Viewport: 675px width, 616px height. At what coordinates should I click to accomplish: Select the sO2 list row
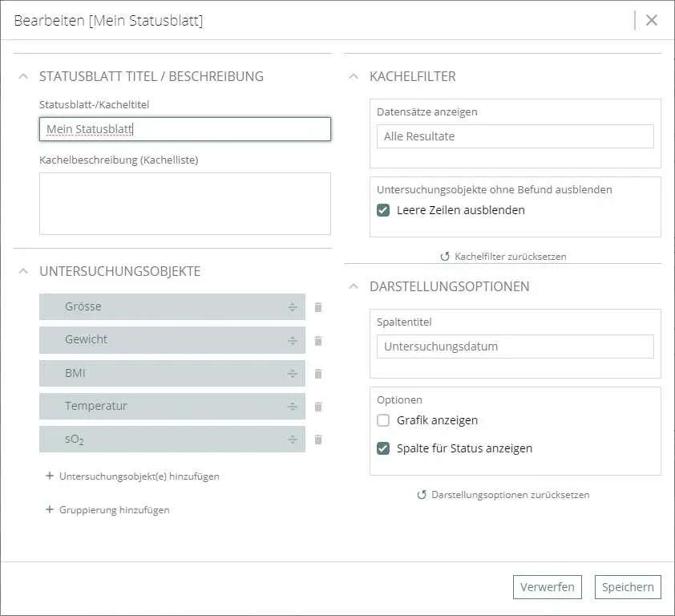pos(172,439)
